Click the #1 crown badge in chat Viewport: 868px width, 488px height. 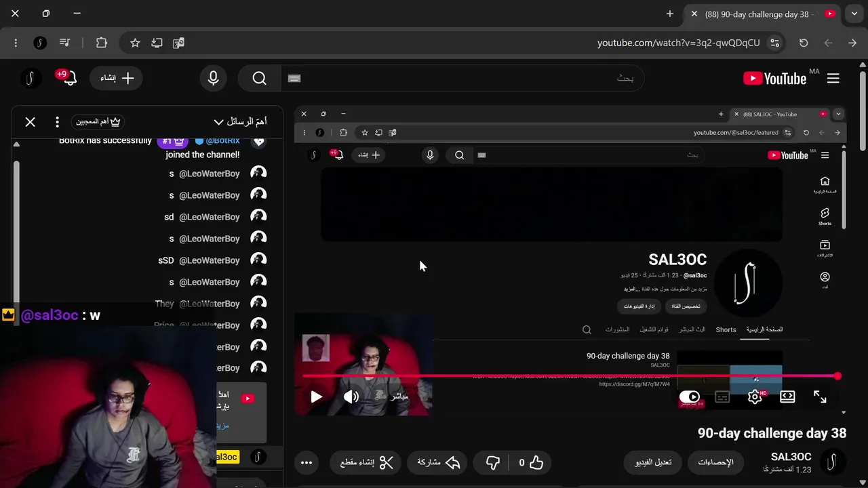click(x=172, y=141)
